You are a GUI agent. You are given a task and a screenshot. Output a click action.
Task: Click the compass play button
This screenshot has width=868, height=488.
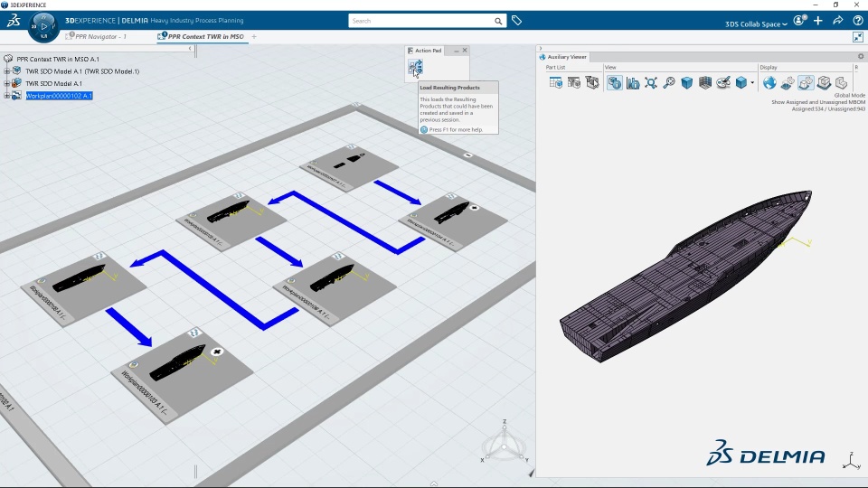pos(43,25)
